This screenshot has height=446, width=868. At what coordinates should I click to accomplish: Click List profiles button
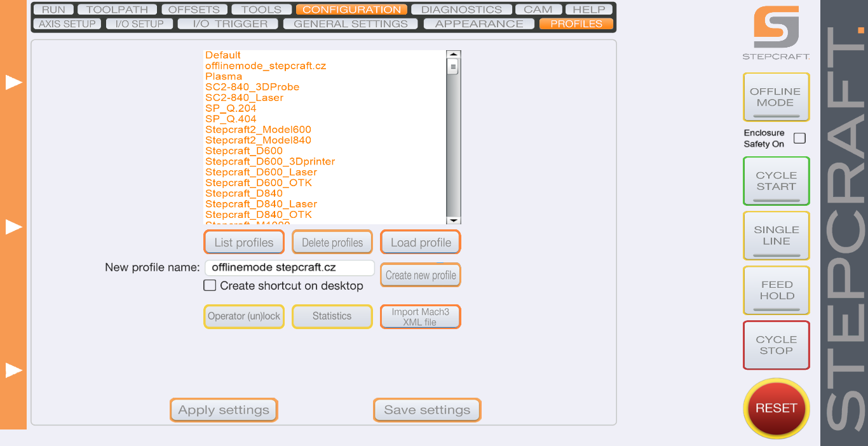[x=243, y=242]
